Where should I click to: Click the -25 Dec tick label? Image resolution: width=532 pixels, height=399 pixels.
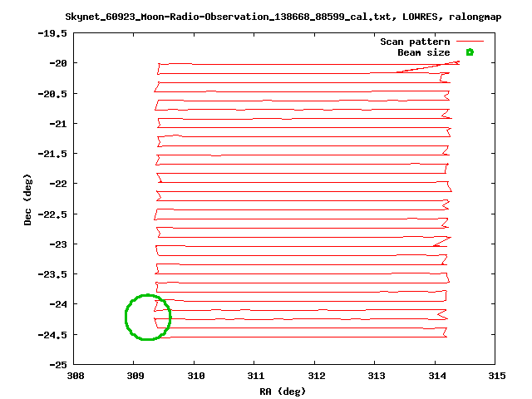[x=58, y=365]
